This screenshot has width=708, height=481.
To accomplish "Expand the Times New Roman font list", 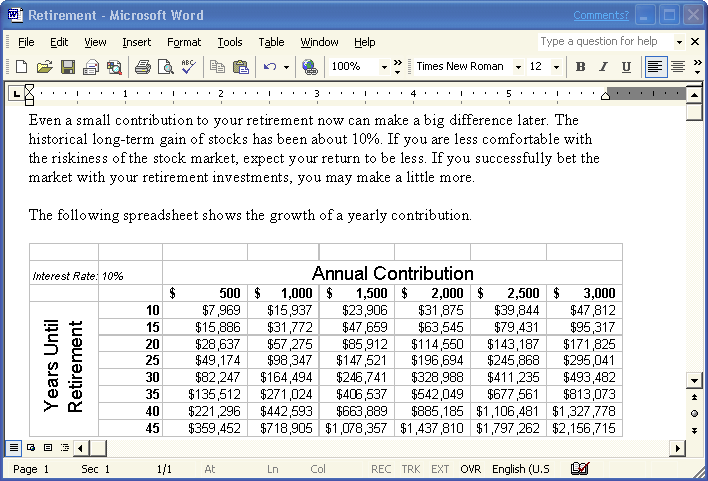I will pyautogui.click(x=518, y=67).
